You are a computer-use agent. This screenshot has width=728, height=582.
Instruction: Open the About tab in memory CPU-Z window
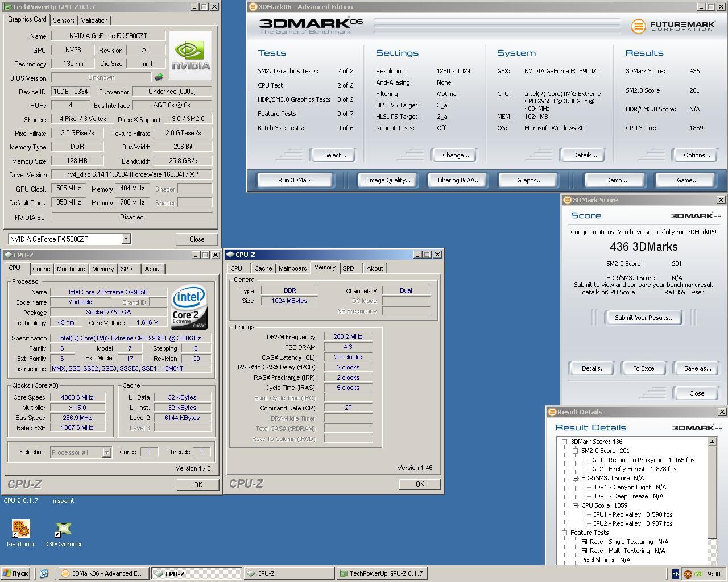[x=374, y=268]
